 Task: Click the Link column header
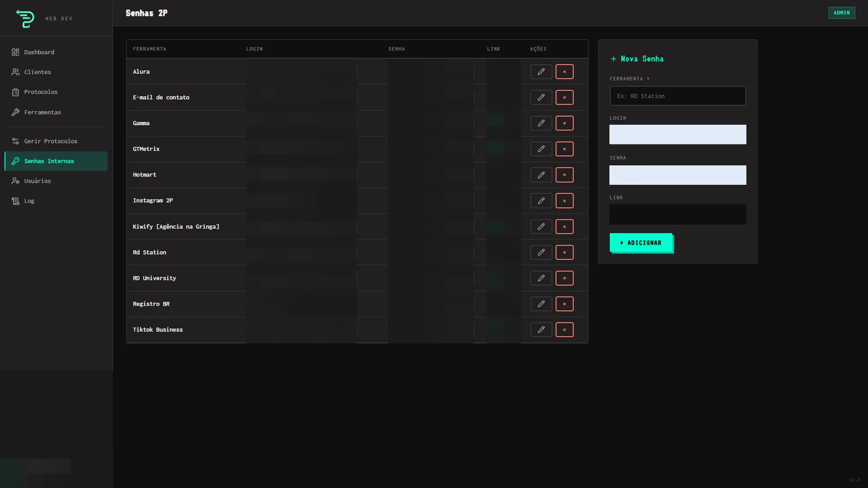(493, 49)
